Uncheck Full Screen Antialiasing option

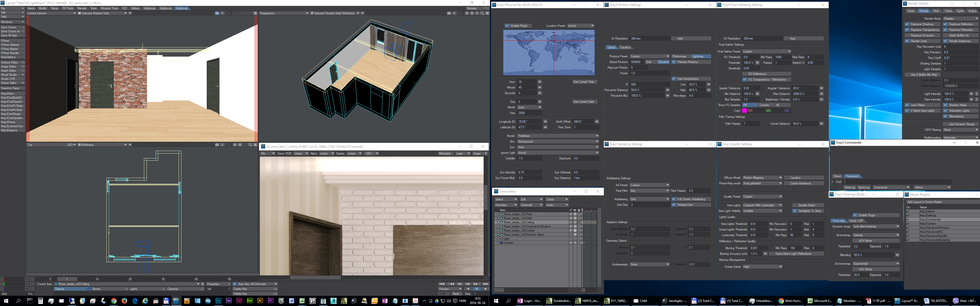point(674,199)
